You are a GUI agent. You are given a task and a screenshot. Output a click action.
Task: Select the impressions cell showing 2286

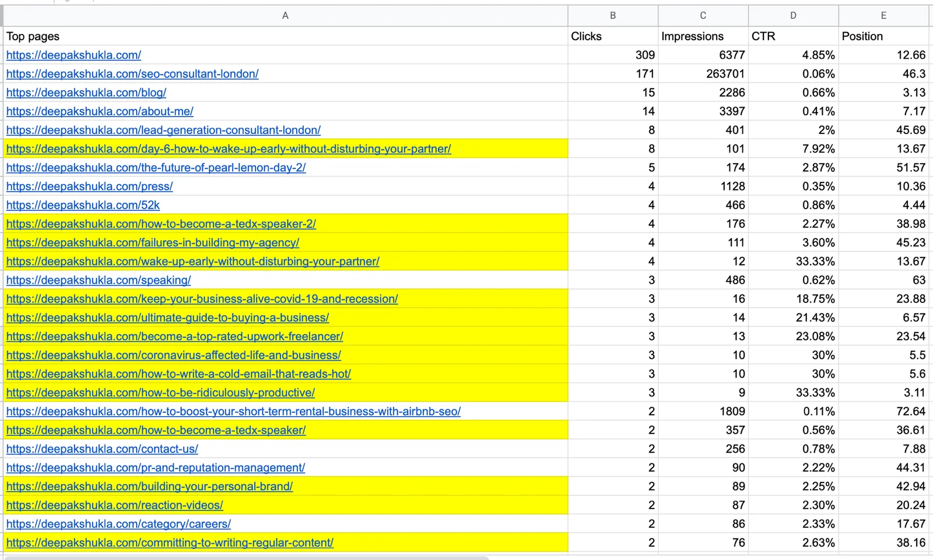[703, 93]
